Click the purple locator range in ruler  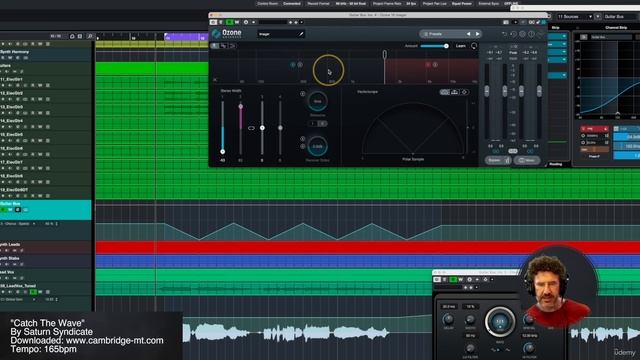[x=187, y=37]
